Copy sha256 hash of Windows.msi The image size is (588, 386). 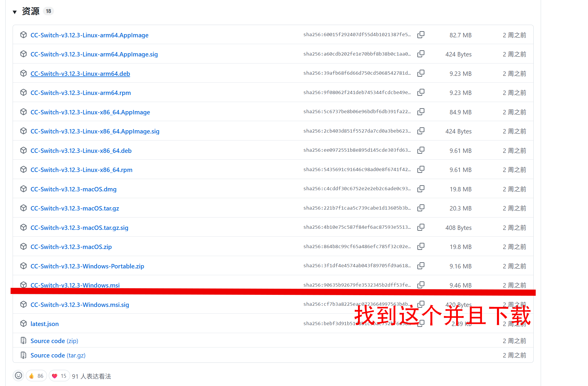[421, 285]
